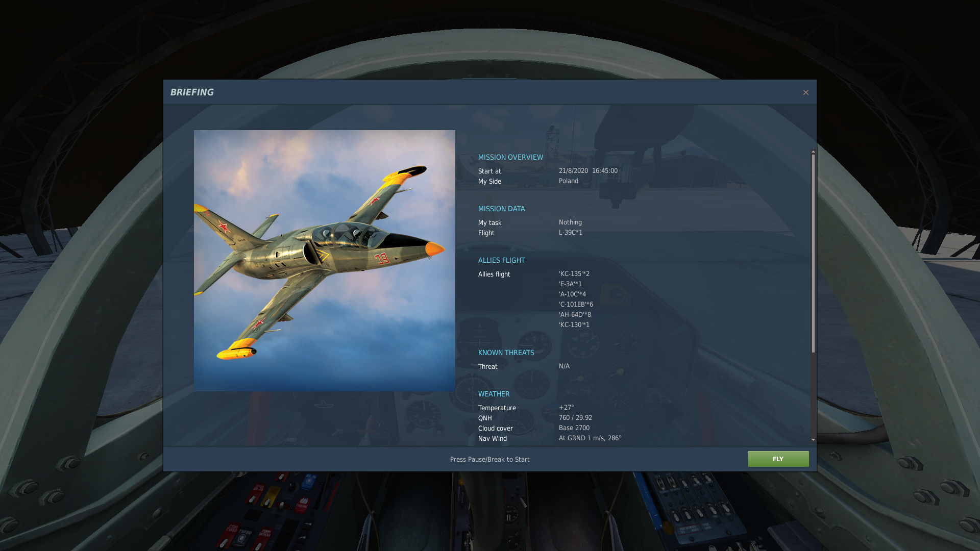Image resolution: width=980 pixels, height=551 pixels.
Task: Select the MISSION DATA heading
Action: point(501,209)
